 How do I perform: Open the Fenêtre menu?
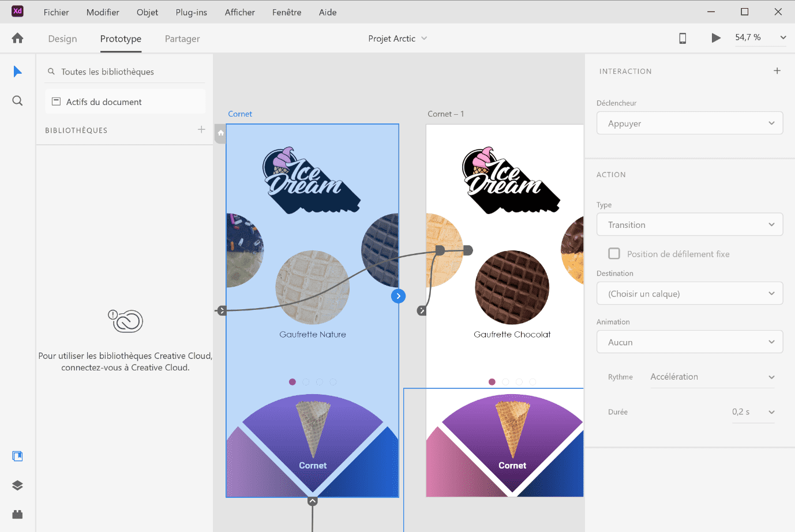point(287,12)
